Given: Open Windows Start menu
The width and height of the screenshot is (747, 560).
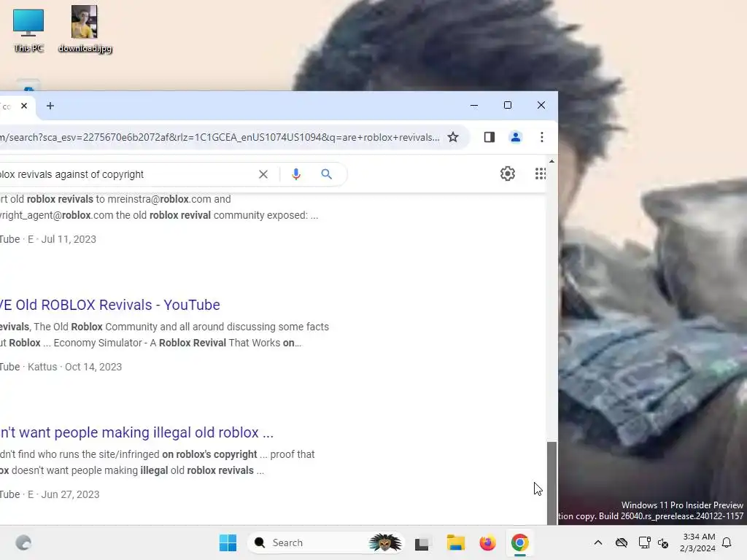Looking at the screenshot, I should tap(228, 542).
